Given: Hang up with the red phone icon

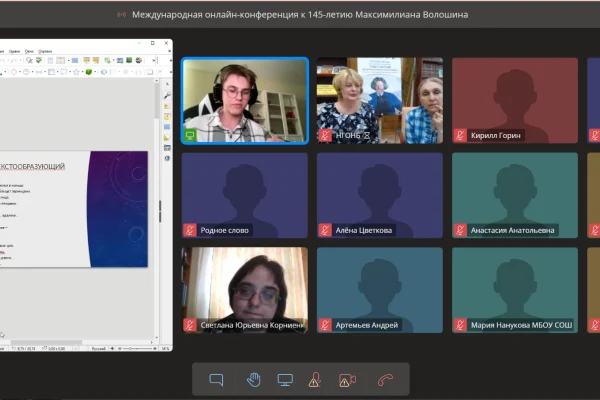Looking at the screenshot, I should click(385, 380).
